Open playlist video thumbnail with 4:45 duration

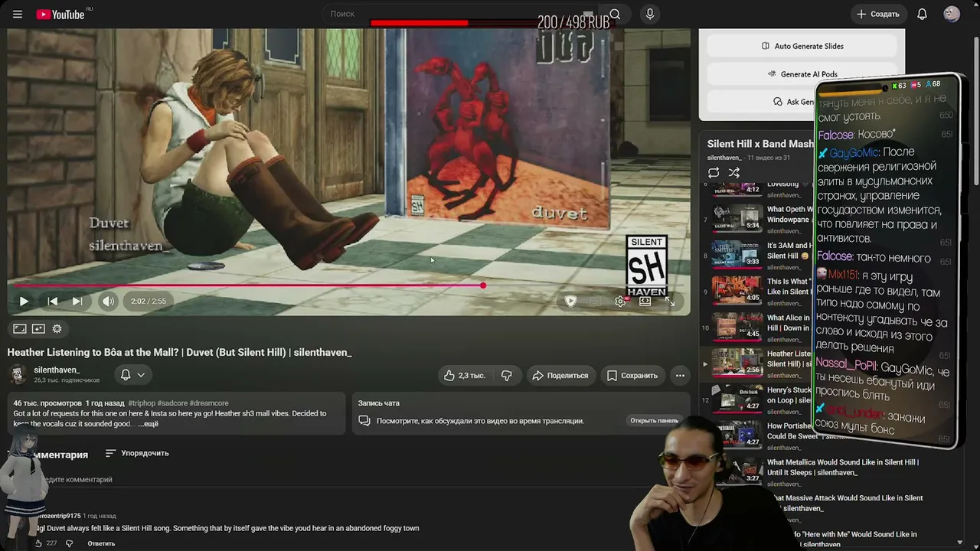pyautogui.click(x=737, y=327)
